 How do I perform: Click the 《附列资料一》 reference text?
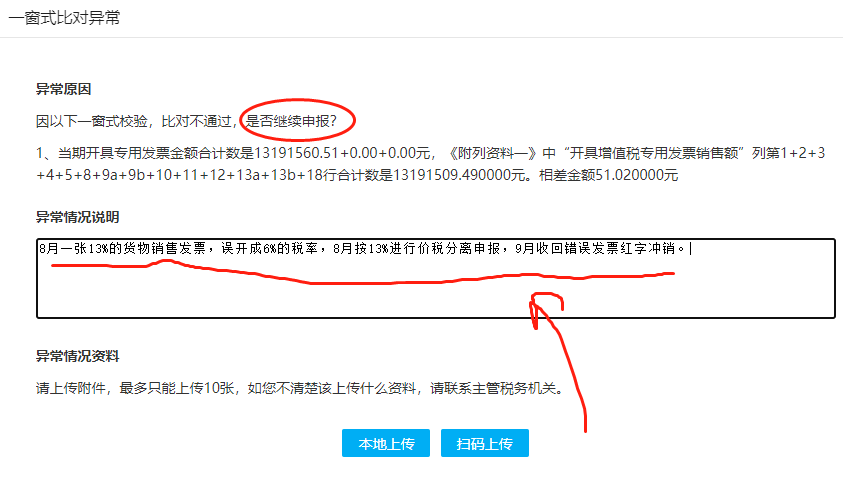[x=492, y=153]
